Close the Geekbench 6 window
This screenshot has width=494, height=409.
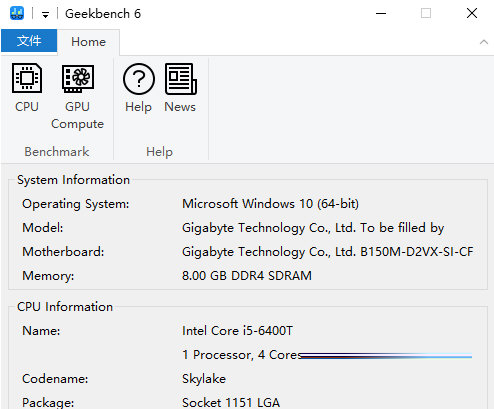click(x=472, y=13)
